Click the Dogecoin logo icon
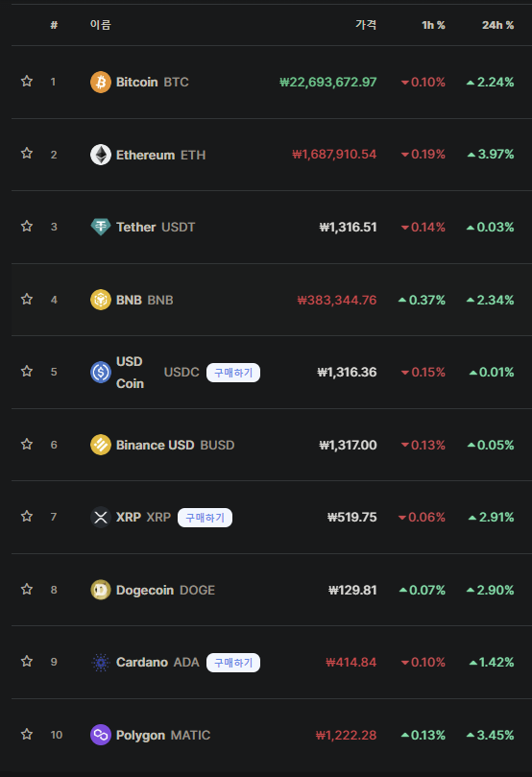Viewport: 532px width, 777px height. pyautogui.click(x=101, y=590)
